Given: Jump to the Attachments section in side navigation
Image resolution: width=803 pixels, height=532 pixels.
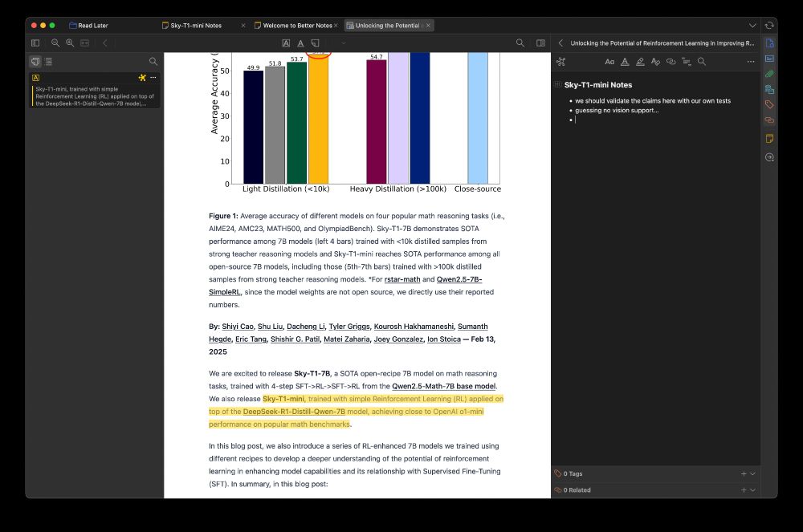Looking at the screenshot, I should click(769, 74).
